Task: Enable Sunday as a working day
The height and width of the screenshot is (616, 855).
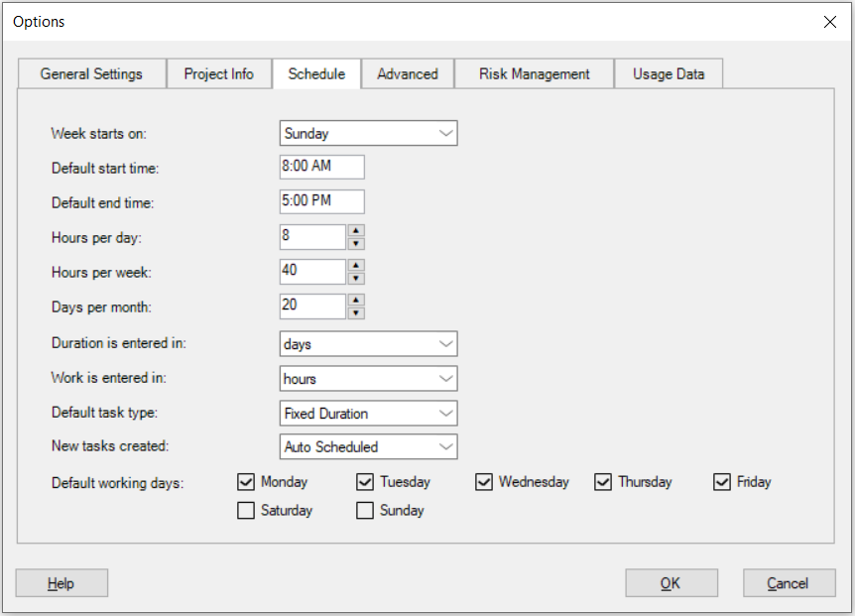Action: pyautogui.click(x=364, y=510)
